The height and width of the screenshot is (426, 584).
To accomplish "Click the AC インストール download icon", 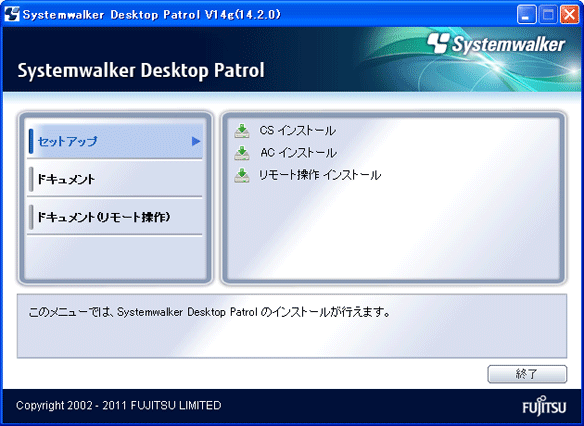I will point(242,153).
